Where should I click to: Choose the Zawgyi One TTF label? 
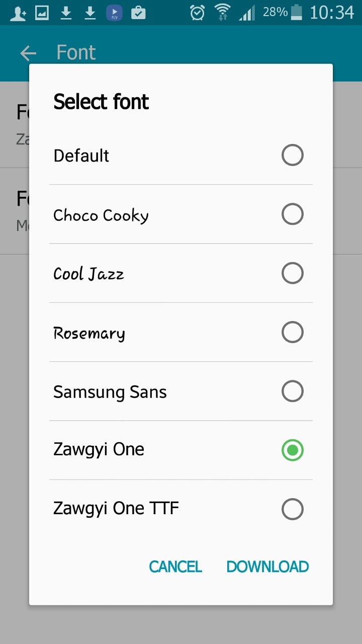pyautogui.click(x=116, y=509)
